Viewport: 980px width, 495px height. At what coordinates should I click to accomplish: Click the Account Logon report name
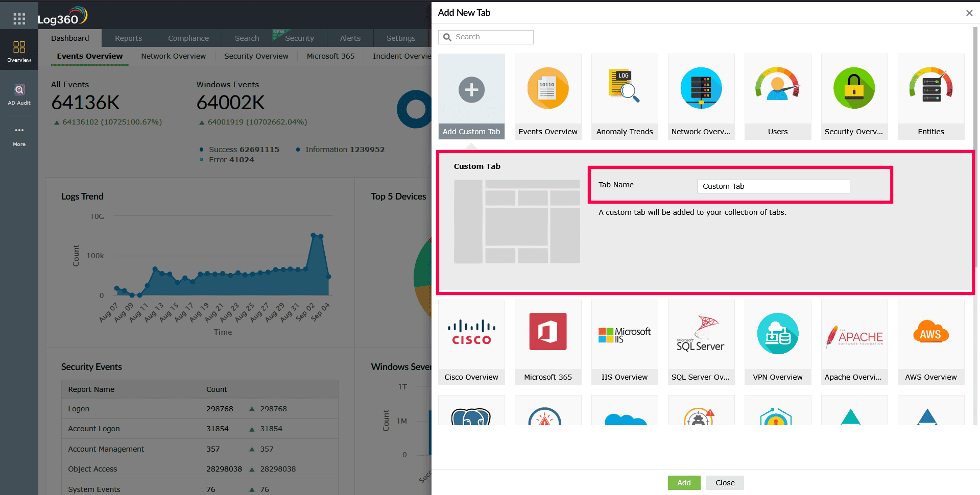tap(94, 429)
